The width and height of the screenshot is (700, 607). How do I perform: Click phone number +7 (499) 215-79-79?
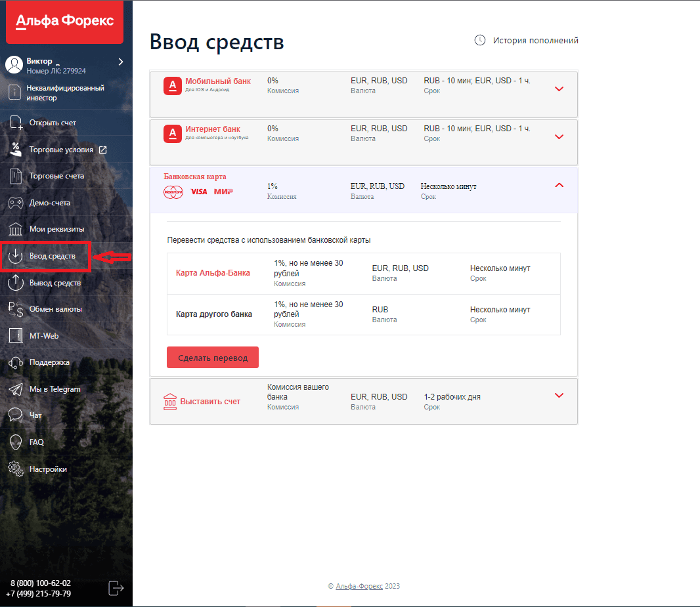(38, 594)
